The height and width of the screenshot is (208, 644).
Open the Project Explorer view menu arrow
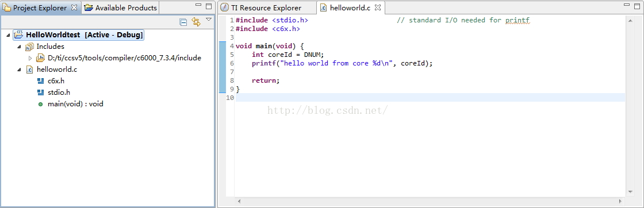click(209, 20)
